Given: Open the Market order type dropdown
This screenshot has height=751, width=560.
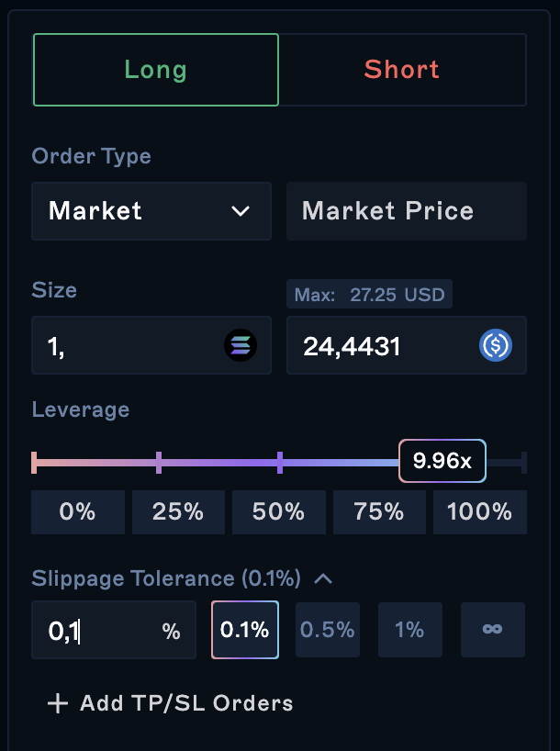Looking at the screenshot, I should click(151, 211).
